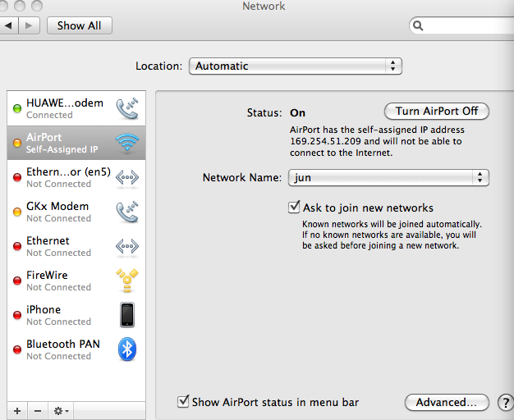
Task: Click orange status dot next to AirPort
Action: pos(17,143)
